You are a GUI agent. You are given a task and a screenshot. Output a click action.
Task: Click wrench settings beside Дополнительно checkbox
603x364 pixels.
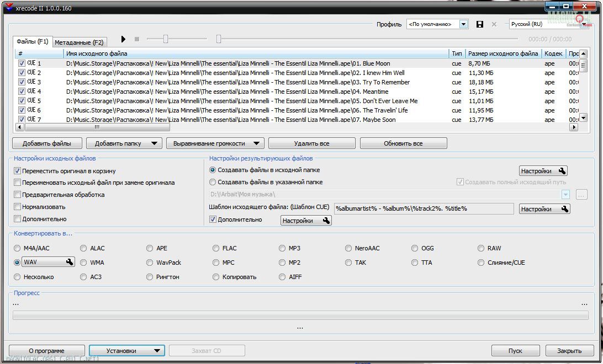coord(326,221)
